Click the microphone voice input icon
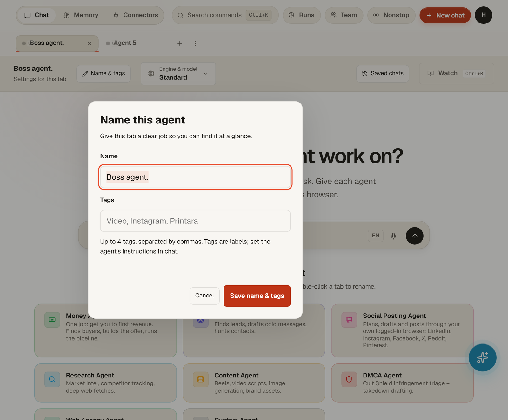 (393, 236)
